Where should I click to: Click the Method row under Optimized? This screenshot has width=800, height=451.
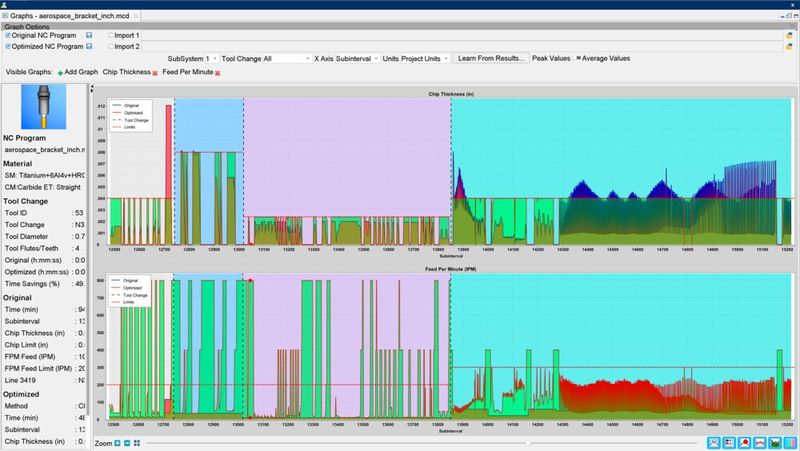pyautogui.click(x=44, y=406)
